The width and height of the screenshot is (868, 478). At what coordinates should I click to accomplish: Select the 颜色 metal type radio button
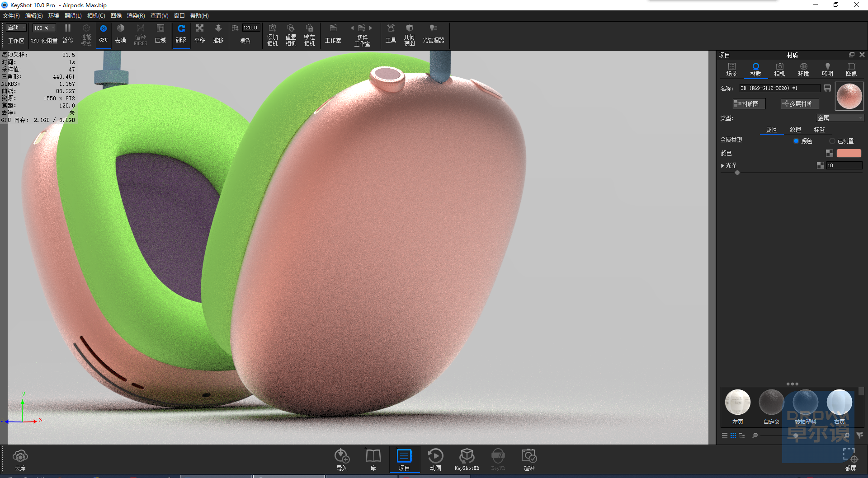tap(796, 141)
